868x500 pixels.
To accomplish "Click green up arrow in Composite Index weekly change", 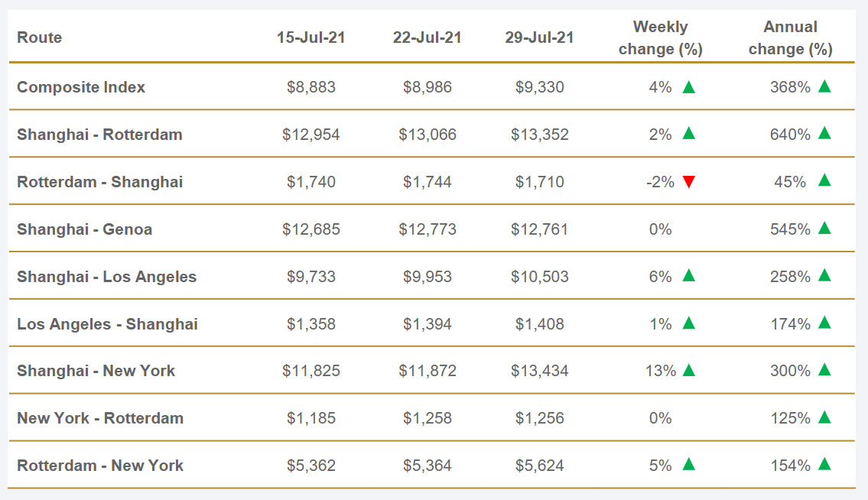I will point(689,87).
